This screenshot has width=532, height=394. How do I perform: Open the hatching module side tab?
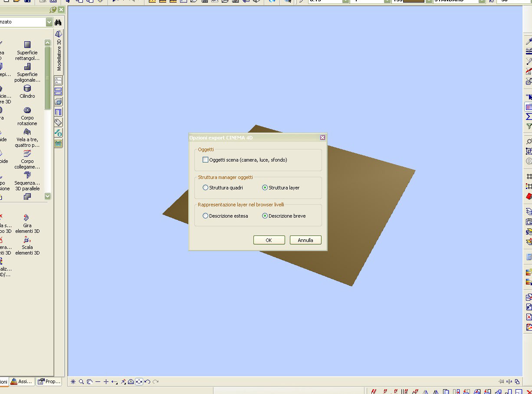tap(58, 91)
